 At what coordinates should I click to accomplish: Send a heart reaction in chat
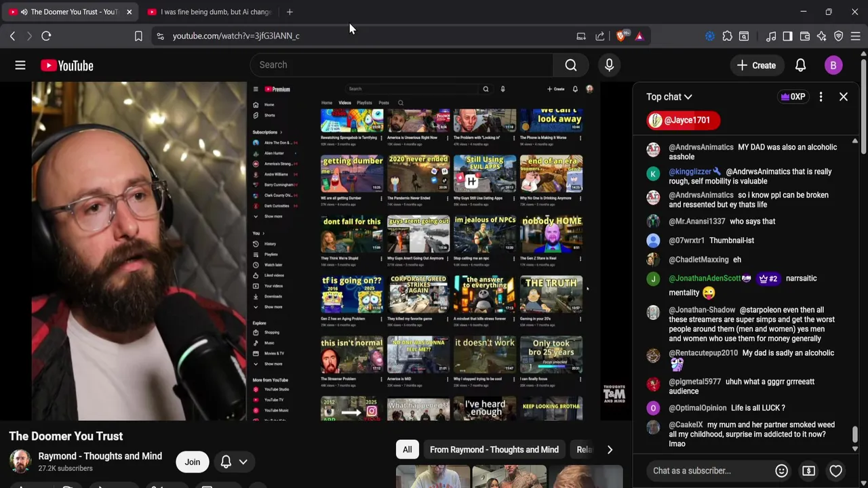(x=835, y=470)
